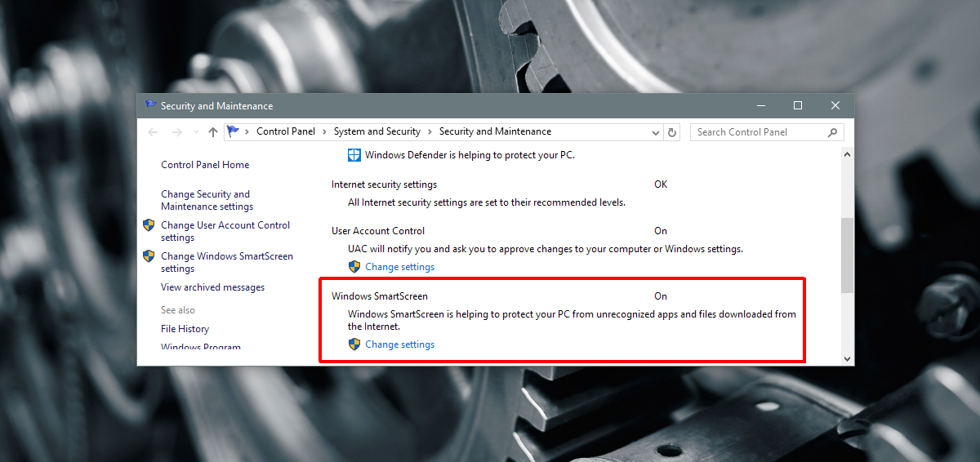Open File History link
980x462 pixels.
click(185, 329)
